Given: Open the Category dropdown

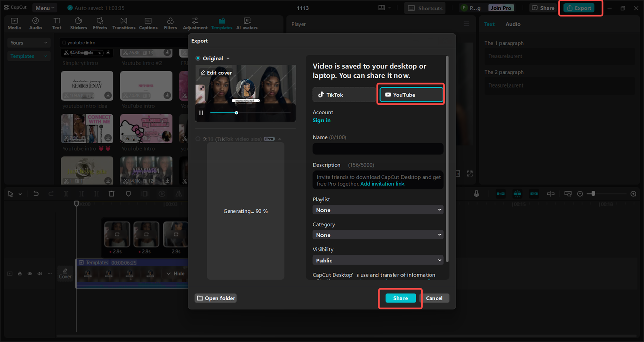Looking at the screenshot, I should [378, 235].
